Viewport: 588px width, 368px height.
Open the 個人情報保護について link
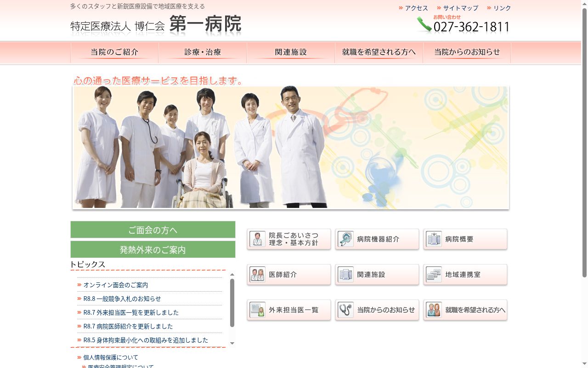click(x=111, y=357)
